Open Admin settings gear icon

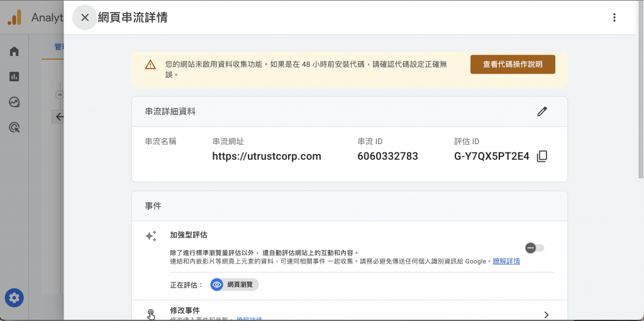(x=14, y=298)
